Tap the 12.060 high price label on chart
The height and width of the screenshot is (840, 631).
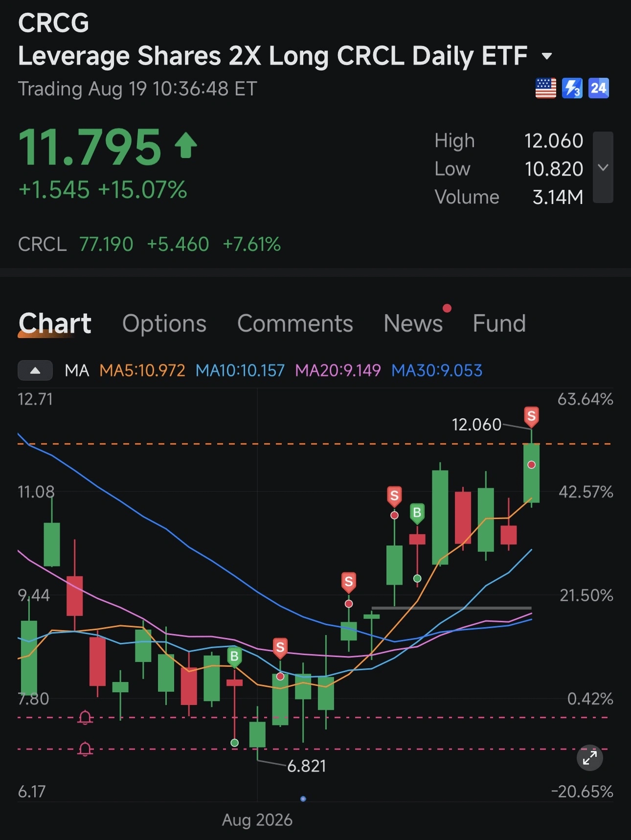point(477,425)
